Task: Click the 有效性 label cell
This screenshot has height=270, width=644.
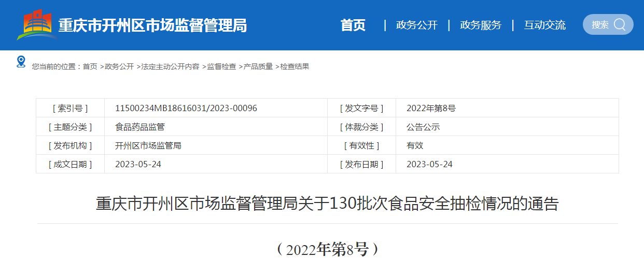Action: [x=362, y=145]
